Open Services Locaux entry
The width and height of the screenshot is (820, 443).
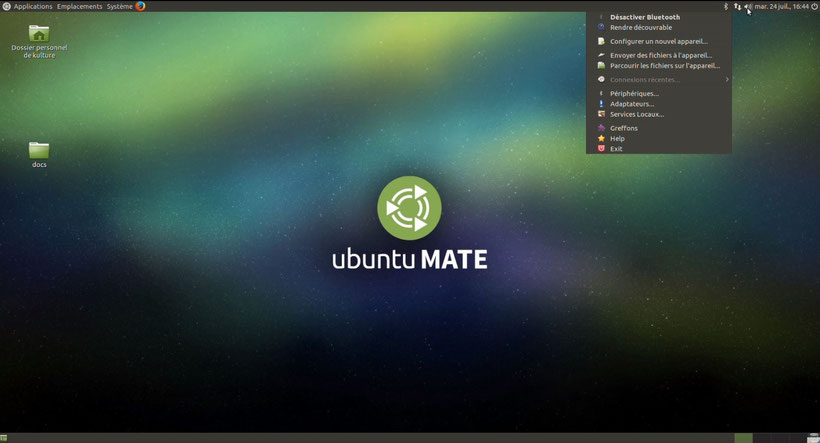click(x=658, y=115)
